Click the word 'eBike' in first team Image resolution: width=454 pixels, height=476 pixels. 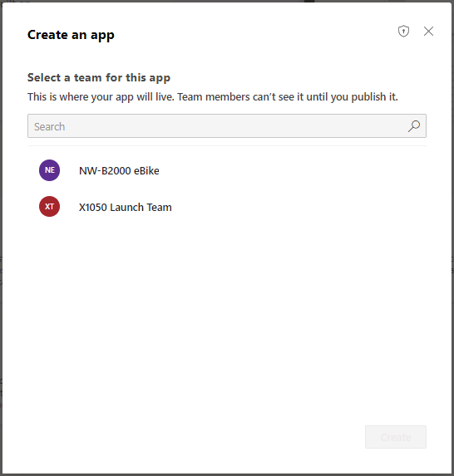tap(146, 171)
